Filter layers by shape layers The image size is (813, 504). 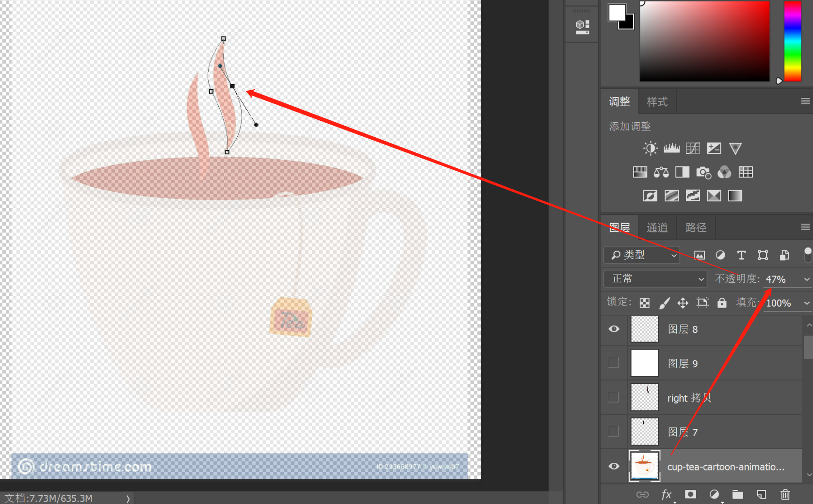(763, 255)
